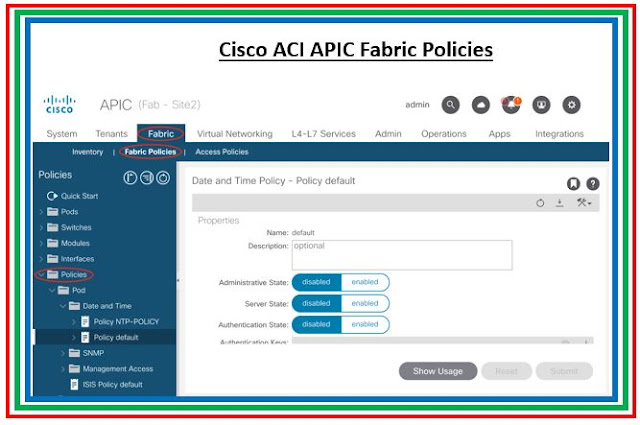Expand the Policy NTP-POLICY arrow

(73, 322)
